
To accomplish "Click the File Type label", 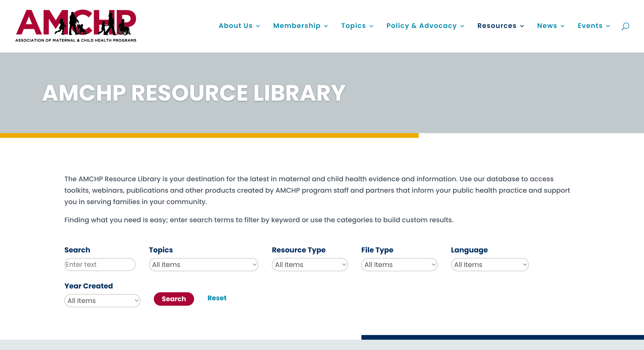I will tap(377, 250).
